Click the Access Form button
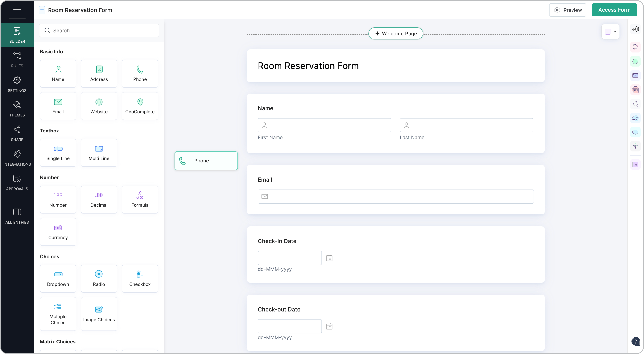This screenshot has width=644, height=354. tap(614, 10)
